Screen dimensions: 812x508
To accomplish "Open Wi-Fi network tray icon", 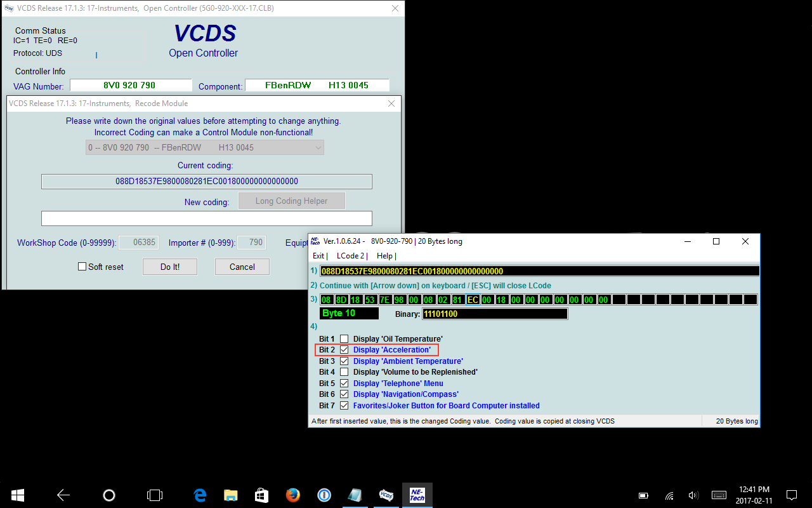I will [x=669, y=495].
